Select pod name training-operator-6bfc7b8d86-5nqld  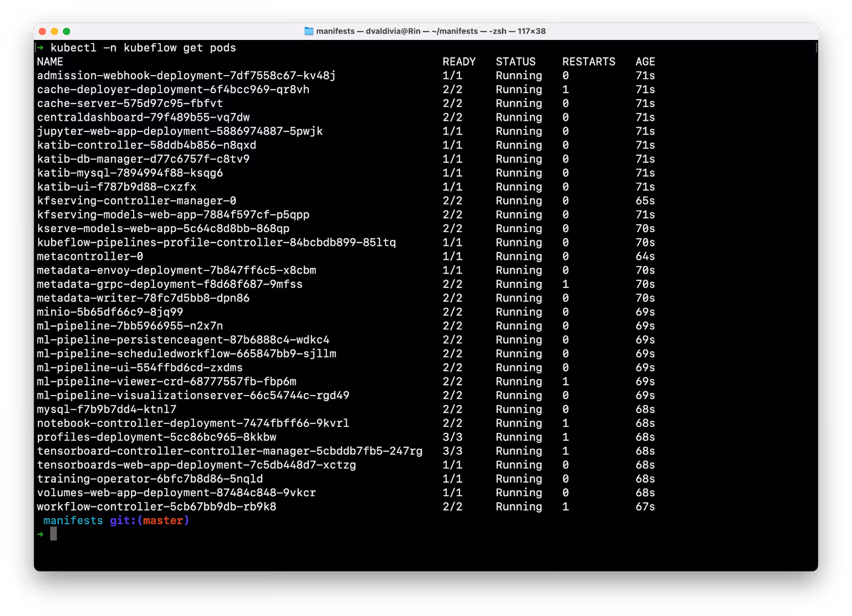pos(150,479)
